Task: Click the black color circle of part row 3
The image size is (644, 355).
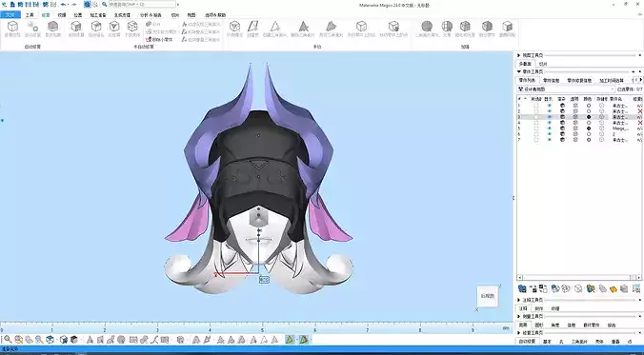Action: (x=589, y=117)
